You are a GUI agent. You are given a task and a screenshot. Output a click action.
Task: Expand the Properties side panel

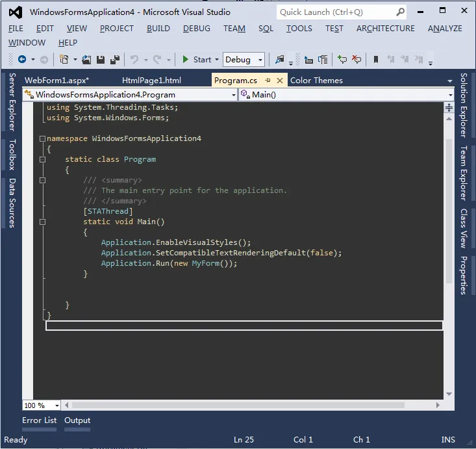[464, 276]
